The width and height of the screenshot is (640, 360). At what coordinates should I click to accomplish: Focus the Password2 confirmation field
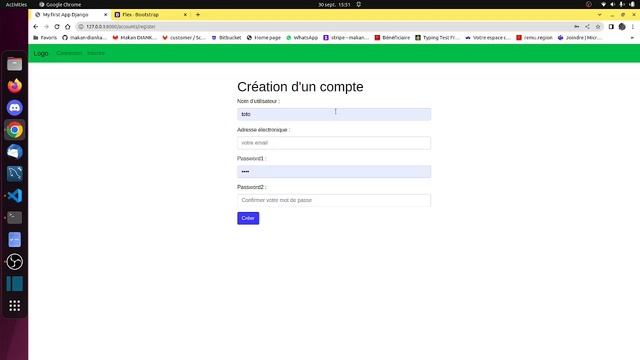[334, 200]
